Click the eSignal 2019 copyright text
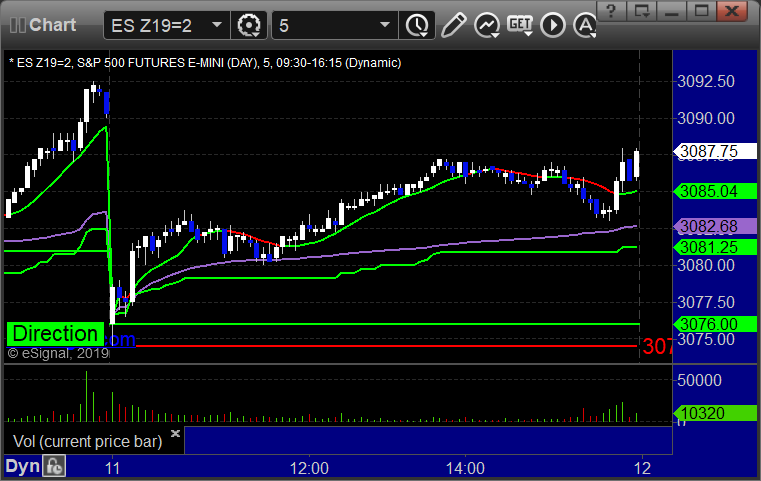 [58, 353]
